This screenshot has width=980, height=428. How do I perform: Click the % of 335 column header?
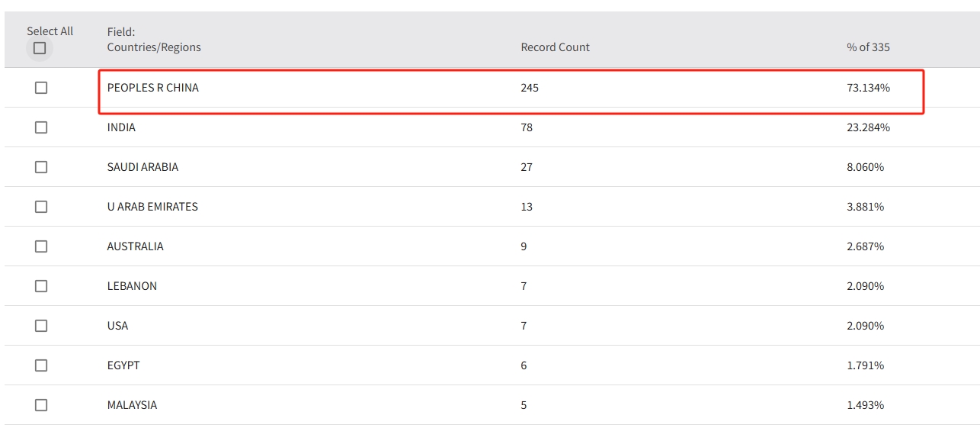pos(868,47)
